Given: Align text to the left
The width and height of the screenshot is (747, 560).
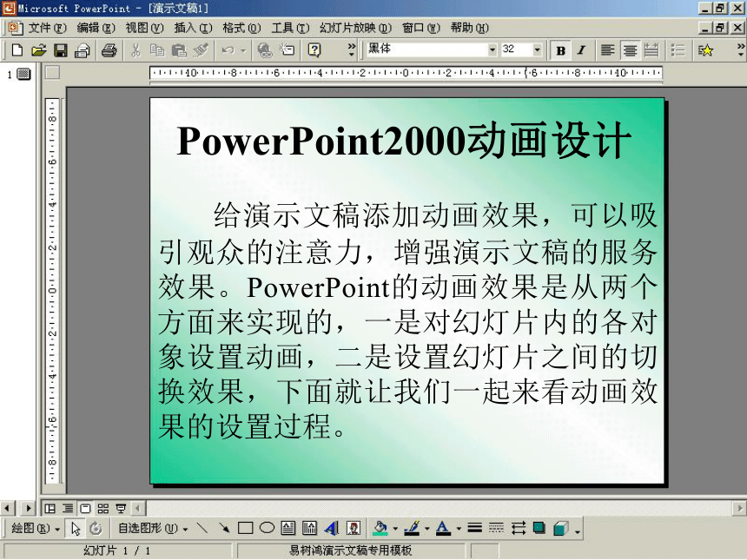Looking at the screenshot, I should coord(607,50).
